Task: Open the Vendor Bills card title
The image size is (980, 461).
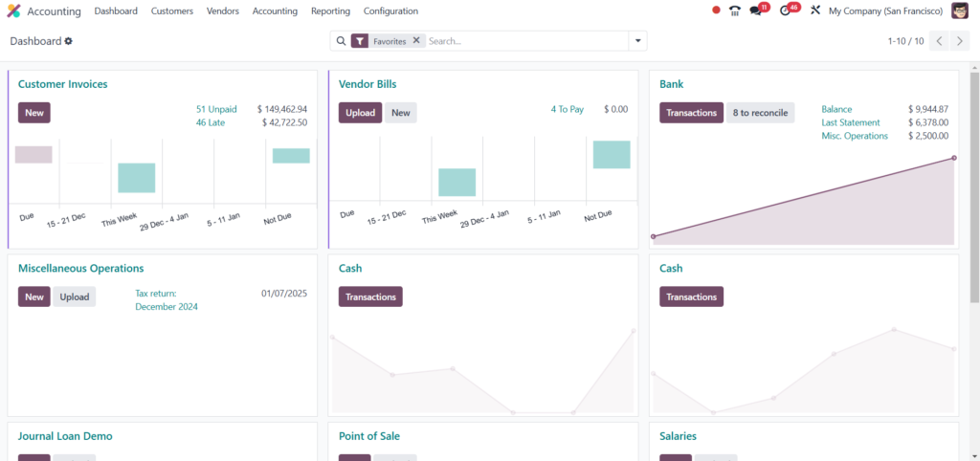Action: pyautogui.click(x=367, y=84)
